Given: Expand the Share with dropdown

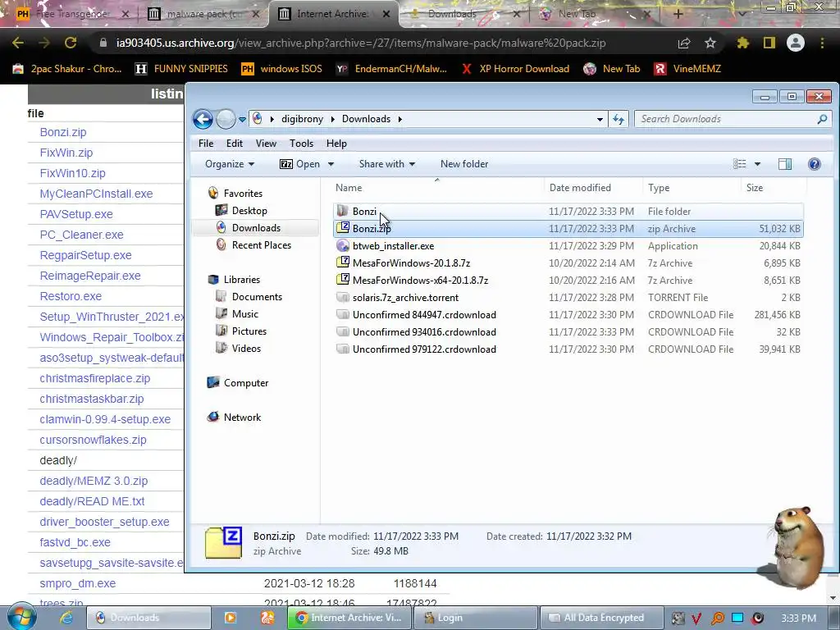Looking at the screenshot, I should pyautogui.click(x=387, y=164).
